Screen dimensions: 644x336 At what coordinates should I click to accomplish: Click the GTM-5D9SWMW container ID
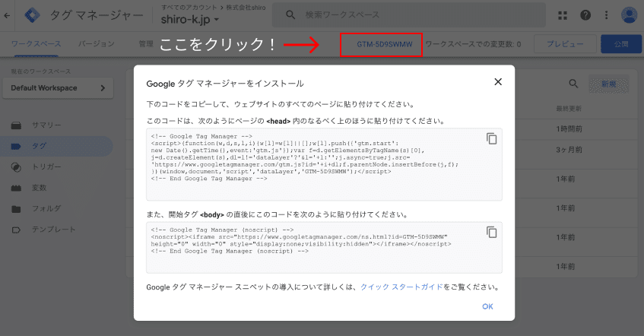click(x=385, y=44)
